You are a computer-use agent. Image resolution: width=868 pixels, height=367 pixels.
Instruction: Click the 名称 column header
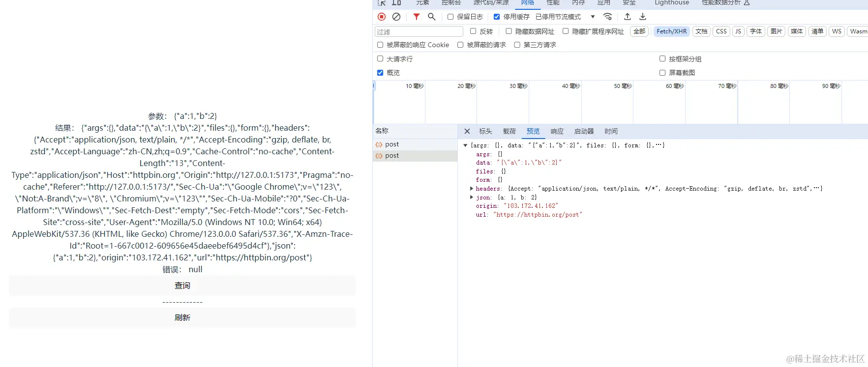click(415, 131)
